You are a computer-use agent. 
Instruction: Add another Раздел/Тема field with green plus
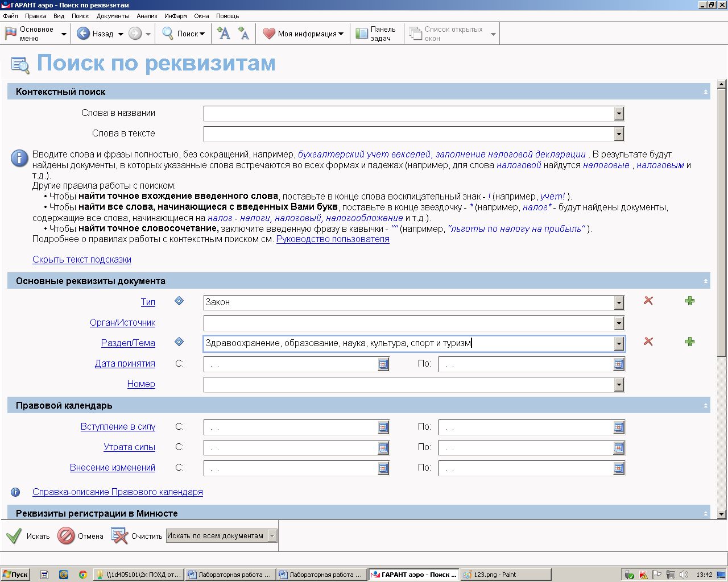coord(690,342)
